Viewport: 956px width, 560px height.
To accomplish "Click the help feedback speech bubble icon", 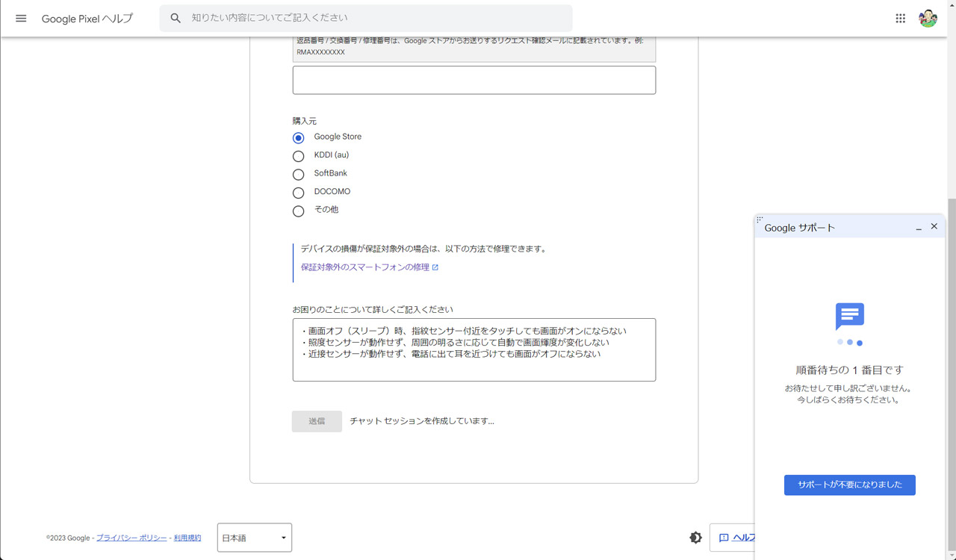I will (722, 538).
